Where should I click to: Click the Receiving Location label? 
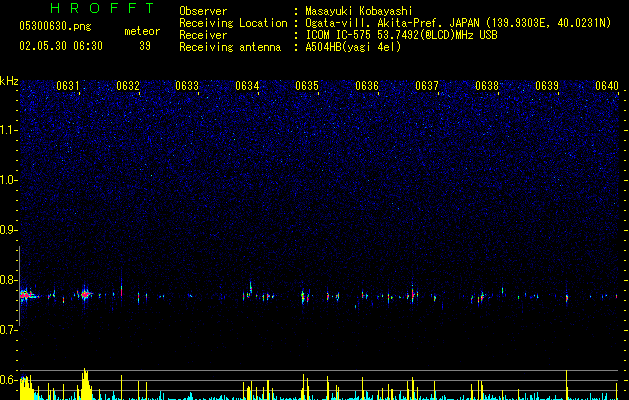click(233, 23)
